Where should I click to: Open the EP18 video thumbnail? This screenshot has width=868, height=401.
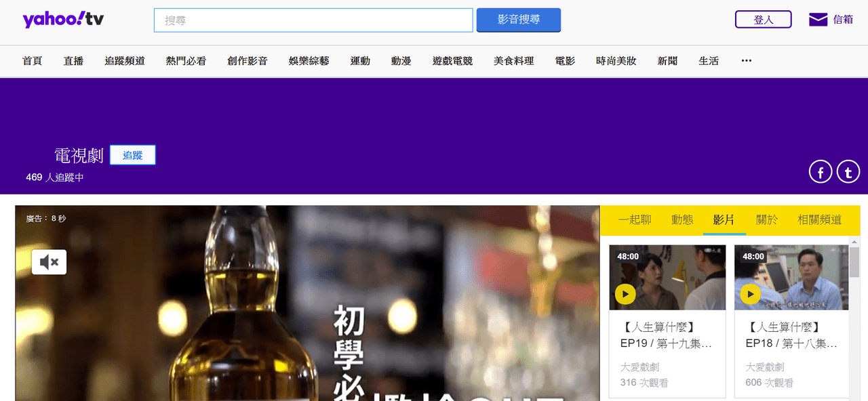click(791, 278)
